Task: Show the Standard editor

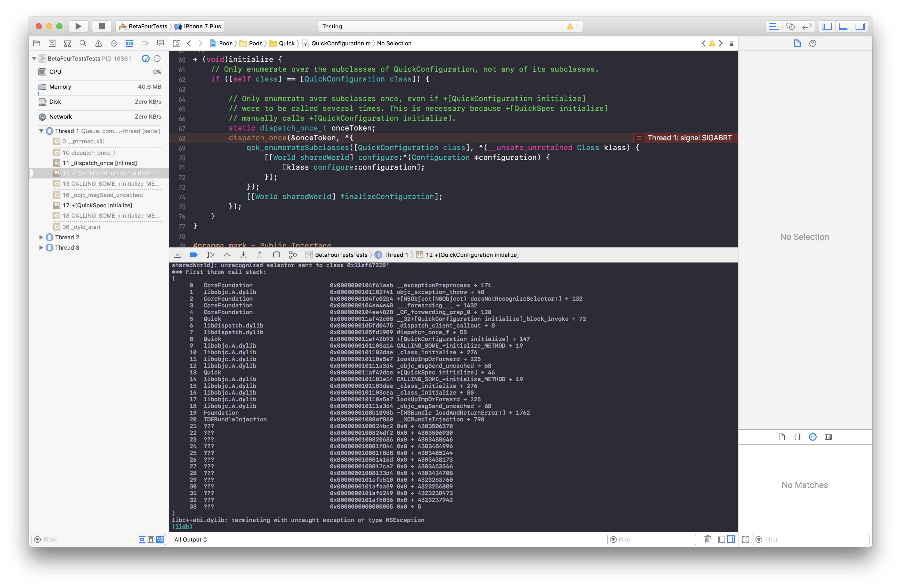Action: pyautogui.click(x=774, y=26)
